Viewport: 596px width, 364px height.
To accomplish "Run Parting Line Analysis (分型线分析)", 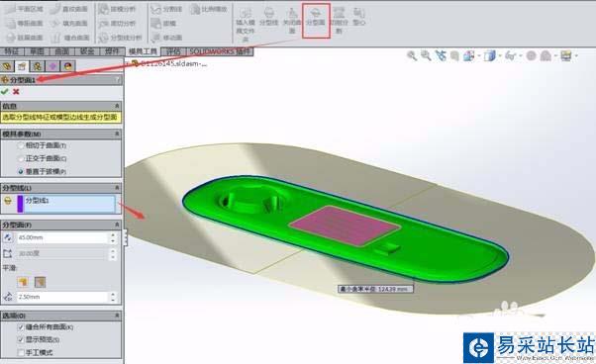I will pos(120,38).
